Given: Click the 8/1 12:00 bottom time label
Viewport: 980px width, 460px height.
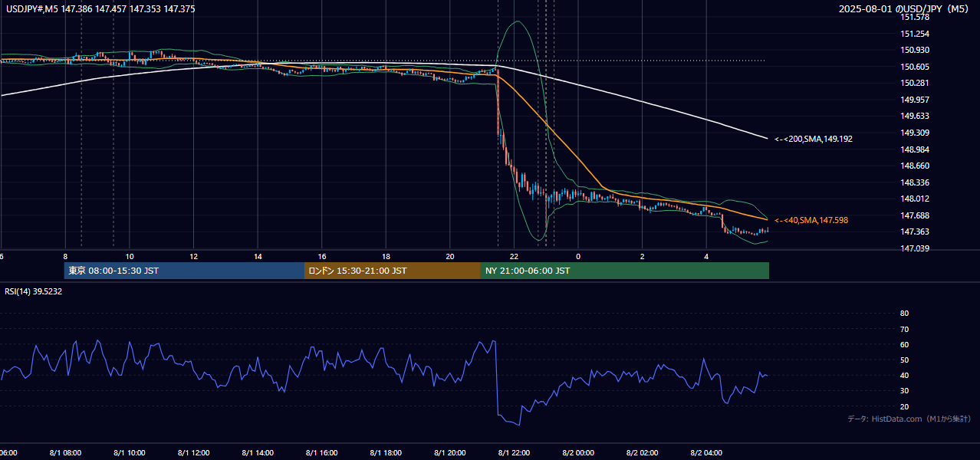Looking at the screenshot, I should point(193,453).
